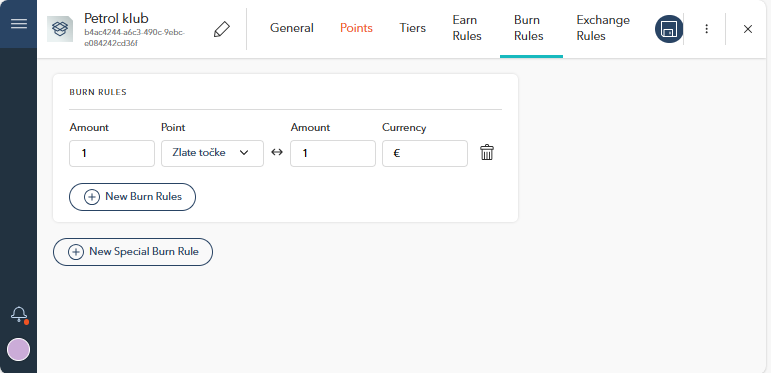Open the three-dot more options menu

pos(707,29)
